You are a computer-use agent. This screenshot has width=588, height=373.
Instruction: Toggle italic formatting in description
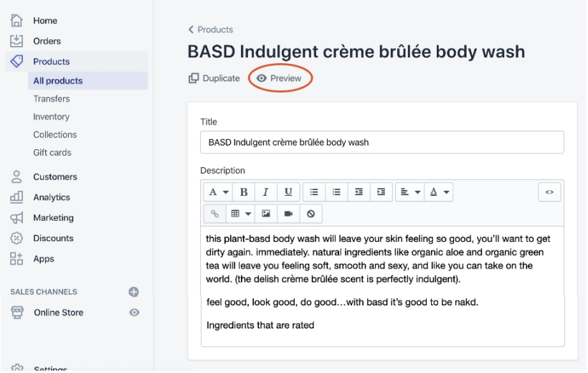(x=266, y=192)
